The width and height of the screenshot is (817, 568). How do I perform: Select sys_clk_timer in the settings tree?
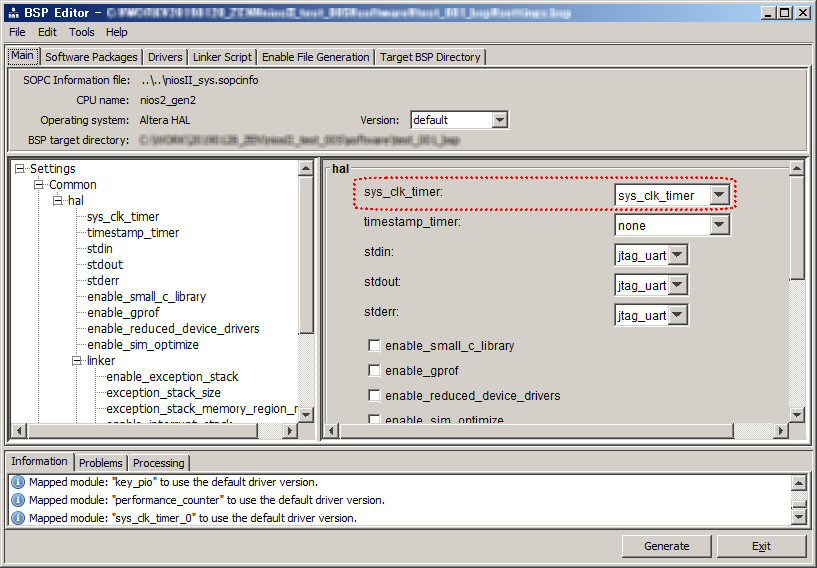(123, 217)
